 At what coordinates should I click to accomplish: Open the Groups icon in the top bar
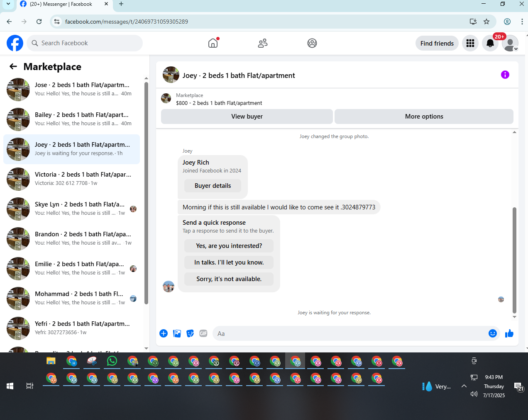coord(312,43)
